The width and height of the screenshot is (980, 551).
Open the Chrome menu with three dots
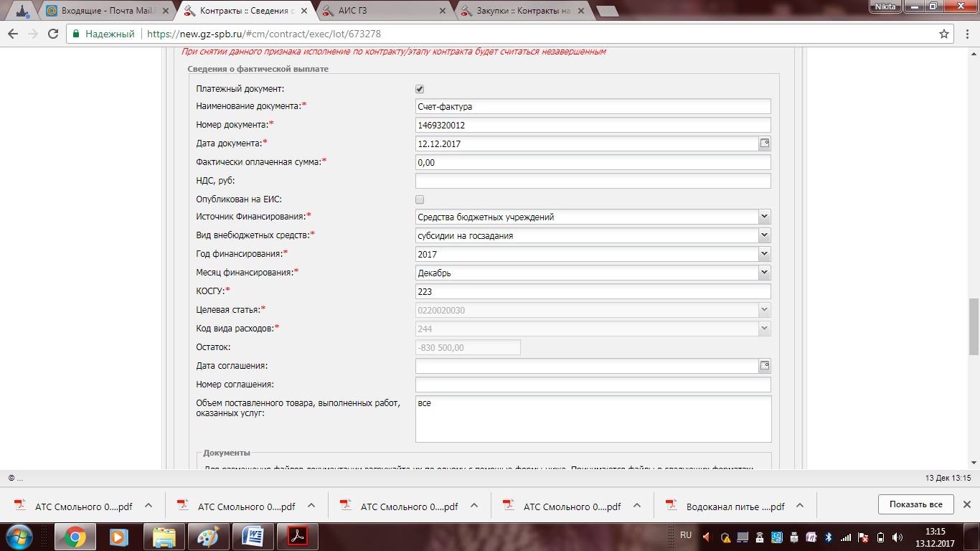(966, 34)
